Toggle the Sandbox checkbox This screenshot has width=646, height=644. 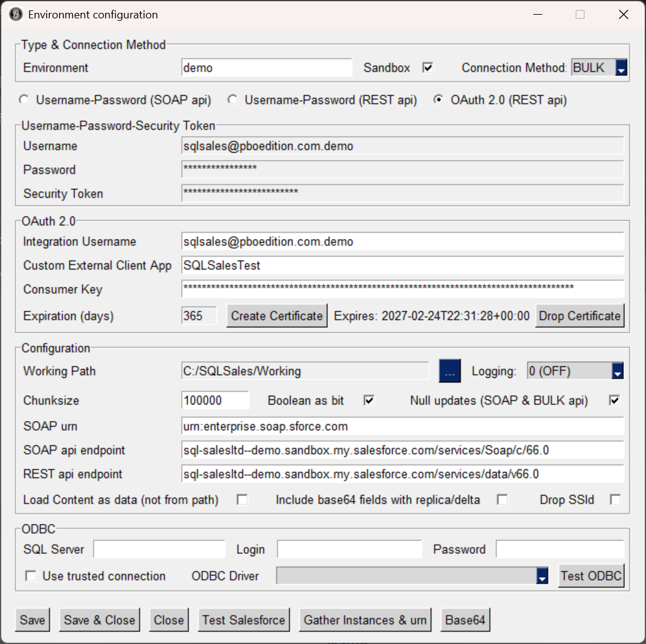428,68
